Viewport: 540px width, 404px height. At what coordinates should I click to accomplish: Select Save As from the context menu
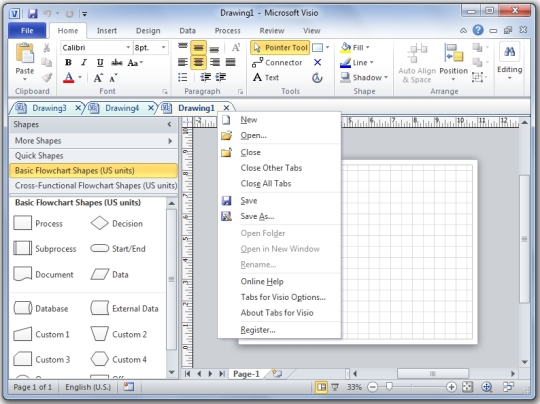click(257, 216)
